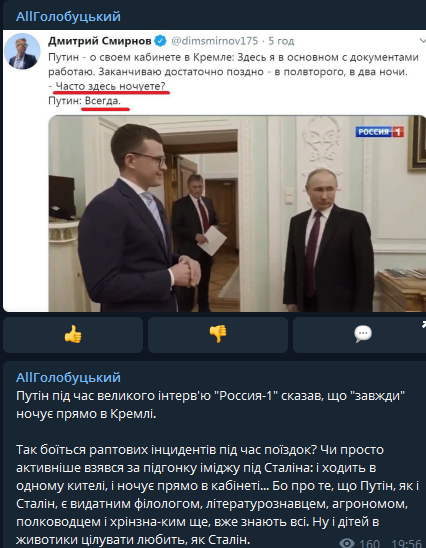Click the views eye icon
This screenshot has width=426, height=548.
(x=347, y=543)
